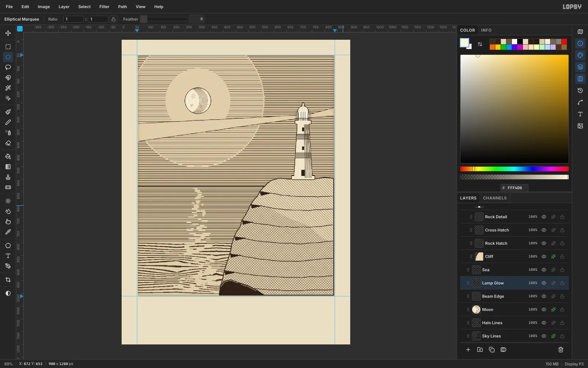Screen dimensions: 588x368
Task: Click the Lopsy logo
Action: click(x=572, y=7)
